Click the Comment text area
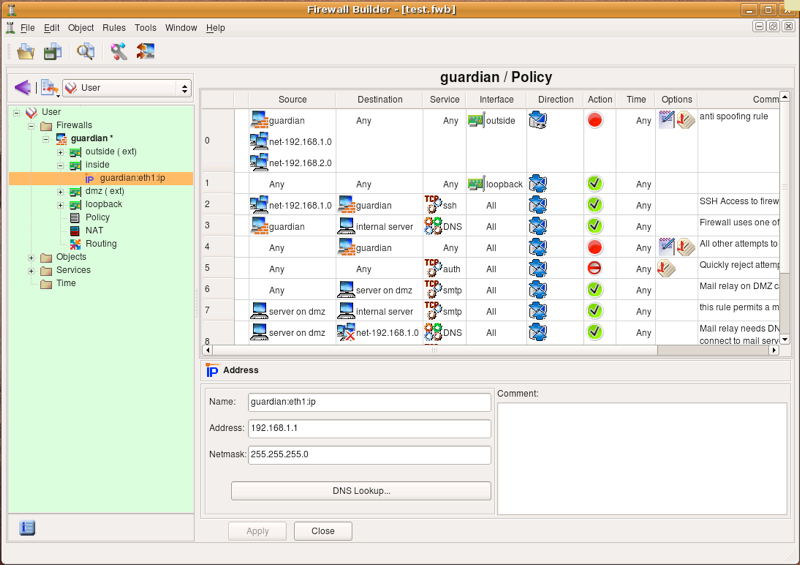This screenshot has width=800, height=565. coord(642,458)
